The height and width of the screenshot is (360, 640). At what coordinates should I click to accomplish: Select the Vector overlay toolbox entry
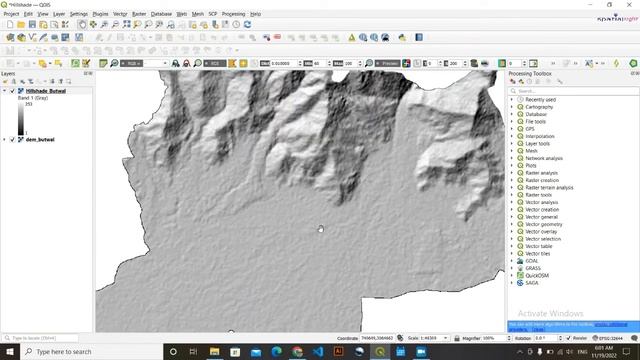click(x=541, y=231)
